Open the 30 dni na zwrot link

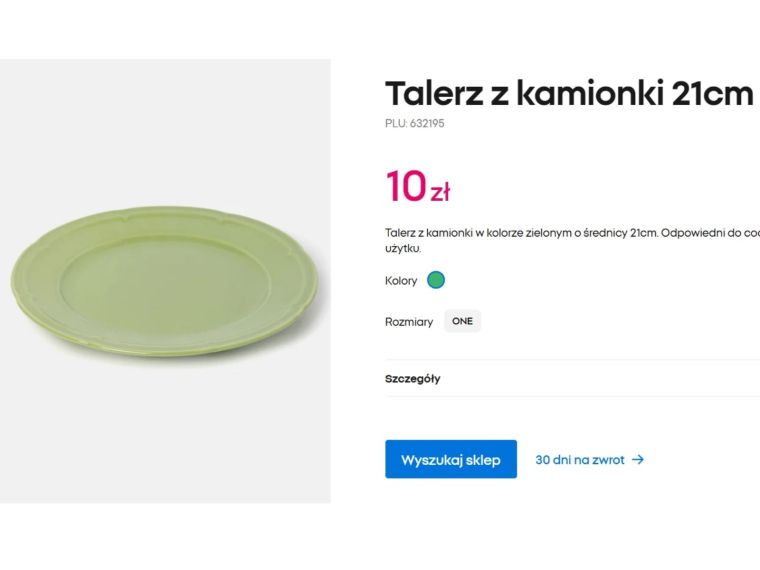[580, 460]
